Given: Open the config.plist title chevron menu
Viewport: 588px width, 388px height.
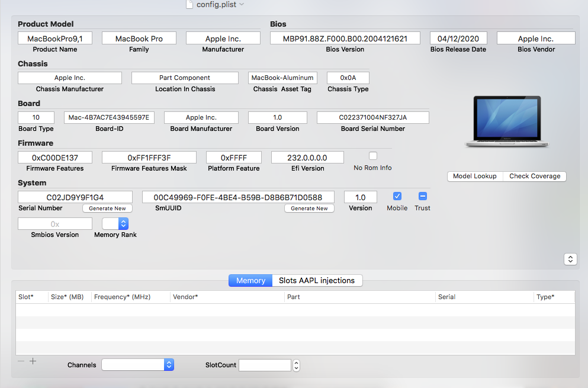Looking at the screenshot, I should point(242,5).
